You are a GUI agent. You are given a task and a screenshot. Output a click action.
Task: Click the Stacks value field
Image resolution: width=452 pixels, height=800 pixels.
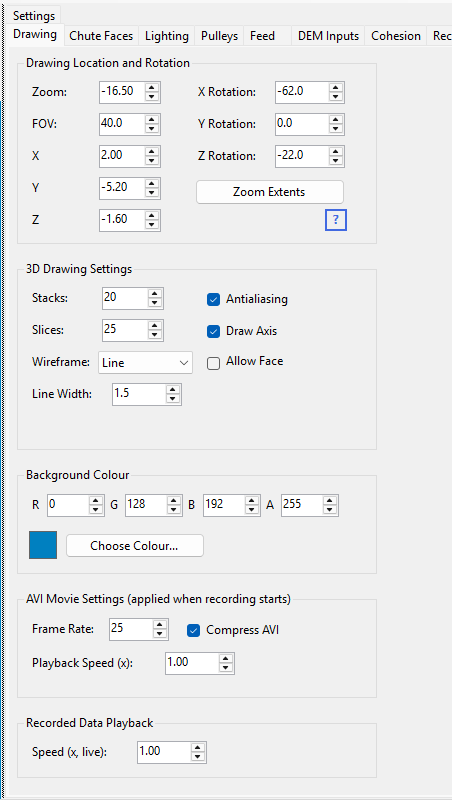pos(125,298)
